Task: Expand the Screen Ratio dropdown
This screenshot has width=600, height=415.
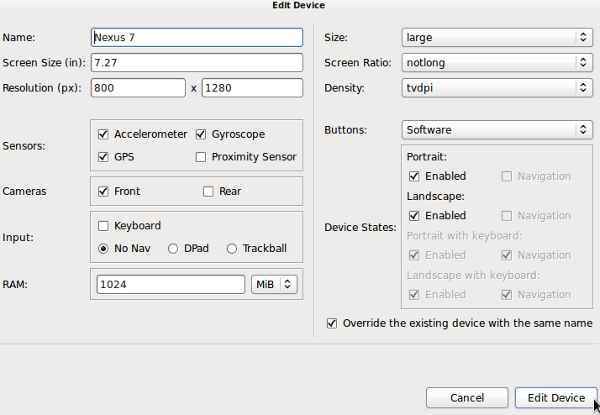Action: pyautogui.click(x=497, y=63)
